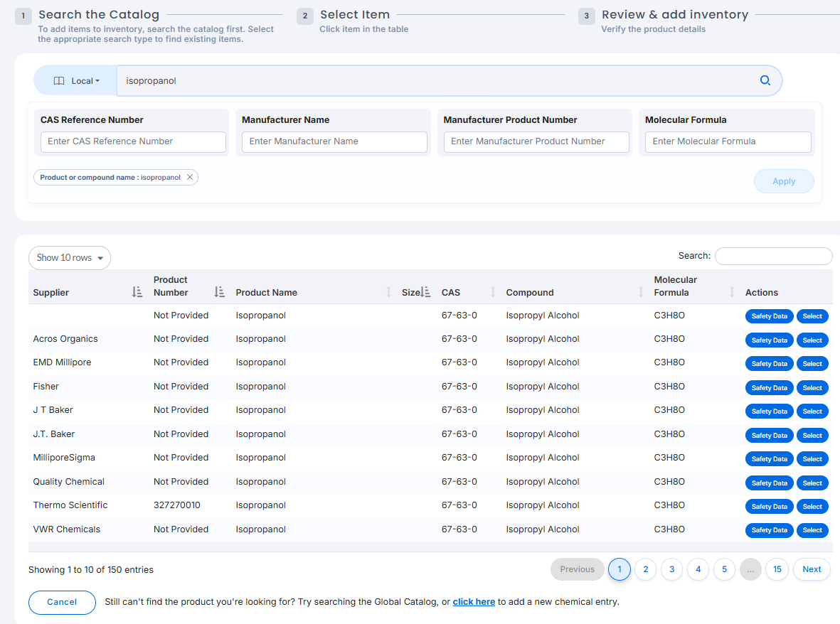The width and height of the screenshot is (840, 624).
Task: Click the VWR Chemicals supplier cell
Action: (66, 529)
